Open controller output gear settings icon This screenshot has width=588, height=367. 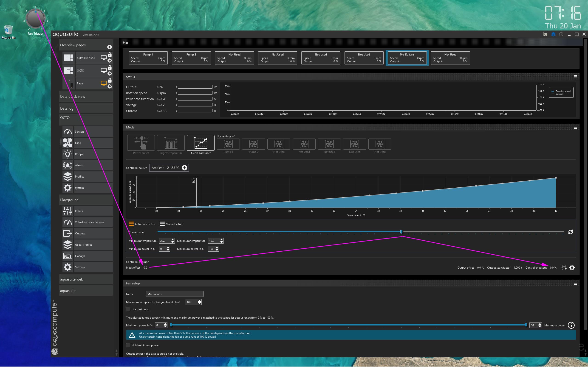click(x=572, y=267)
